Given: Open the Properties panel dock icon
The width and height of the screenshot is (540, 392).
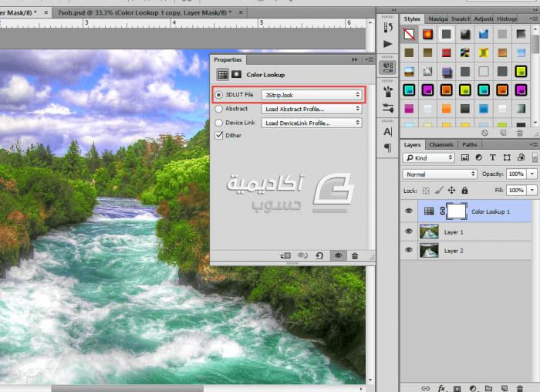Looking at the screenshot, I should tap(388, 67).
